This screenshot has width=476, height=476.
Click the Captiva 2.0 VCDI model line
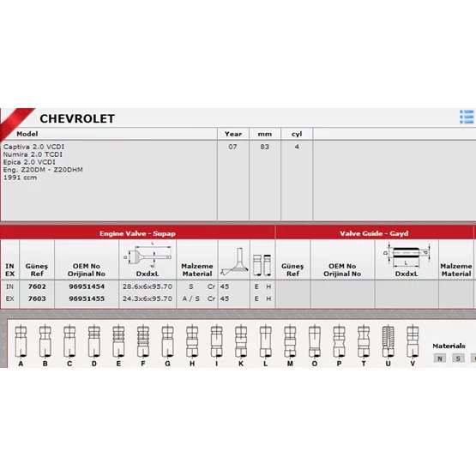tap(33, 147)
